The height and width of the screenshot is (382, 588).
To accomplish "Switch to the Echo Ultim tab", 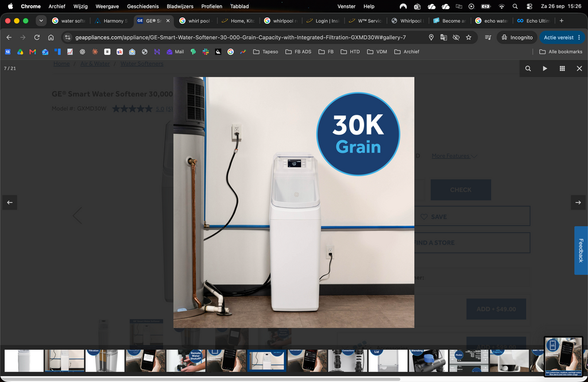I will 534,21.
